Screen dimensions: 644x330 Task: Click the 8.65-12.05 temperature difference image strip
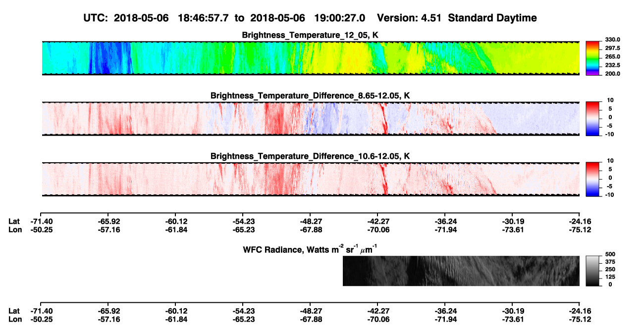[311, 119]
